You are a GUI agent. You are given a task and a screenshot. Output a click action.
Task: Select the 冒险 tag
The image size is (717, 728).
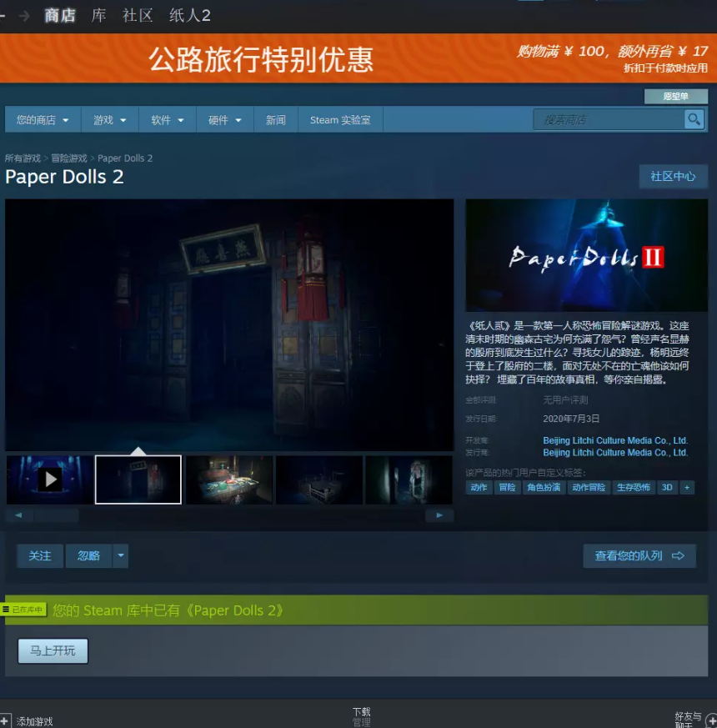click(507, 488)
